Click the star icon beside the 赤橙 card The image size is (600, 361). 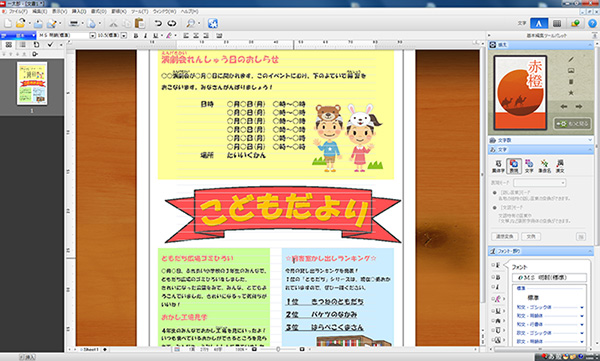pos(571,93)
